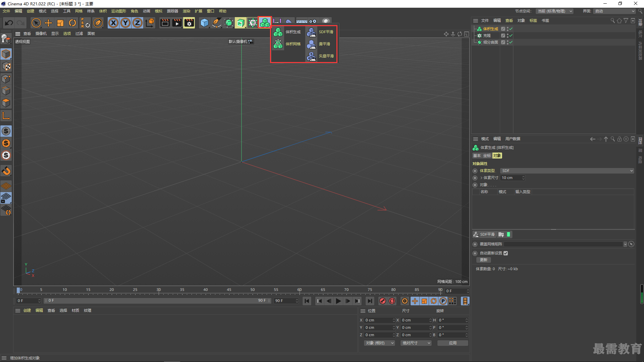Open the Spline Pen tool
This screenshot has height=362, width=644.
pos(217,23)
